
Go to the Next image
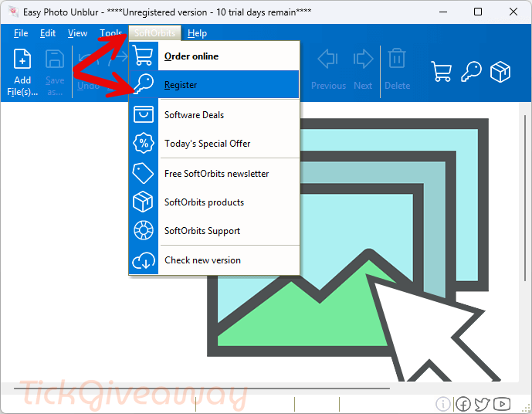(x=363, y=70)
